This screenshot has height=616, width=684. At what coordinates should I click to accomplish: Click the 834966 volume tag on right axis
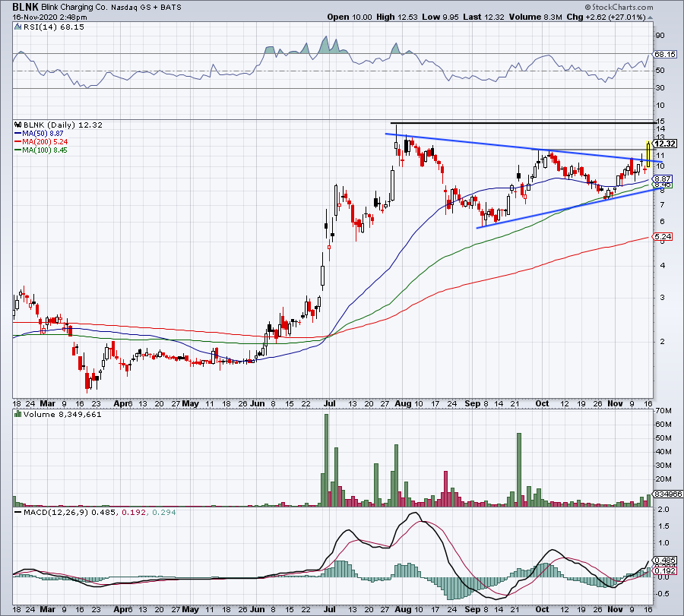coord(668,494)
